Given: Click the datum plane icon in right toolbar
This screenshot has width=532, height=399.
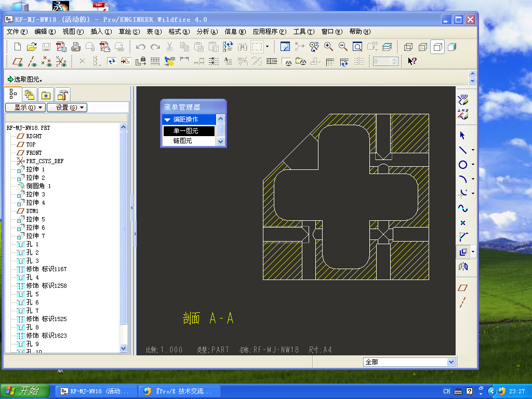Looking at the screenshot, I should click(463, 288).
